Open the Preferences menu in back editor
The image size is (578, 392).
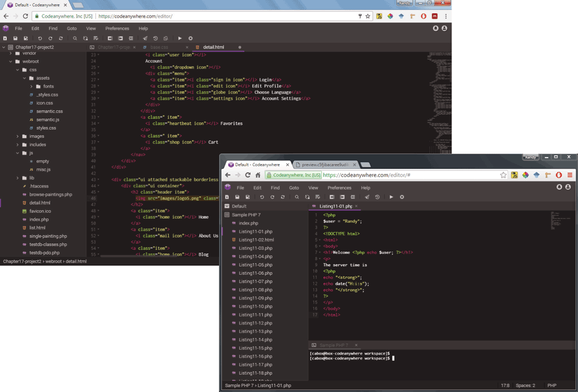(117, 28)
